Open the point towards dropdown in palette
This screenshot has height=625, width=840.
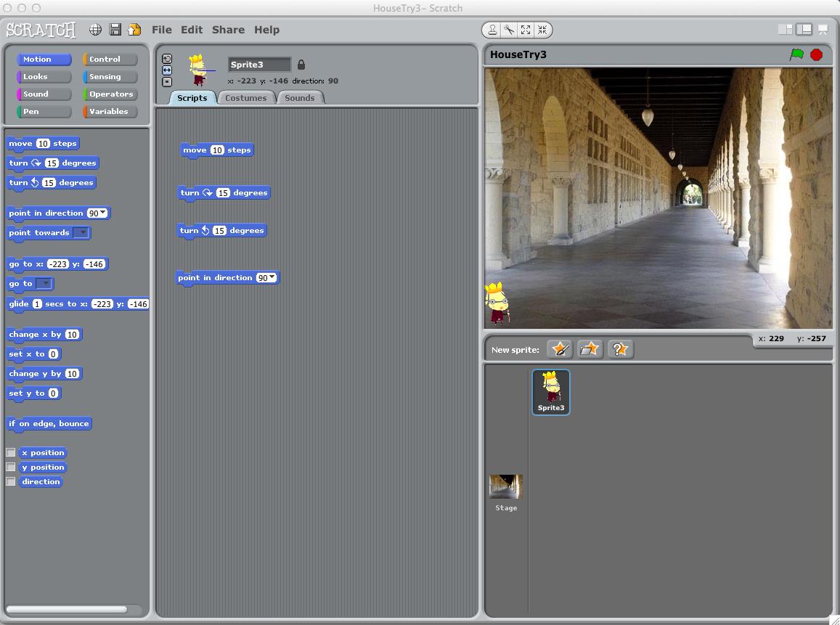pos(81,233)
